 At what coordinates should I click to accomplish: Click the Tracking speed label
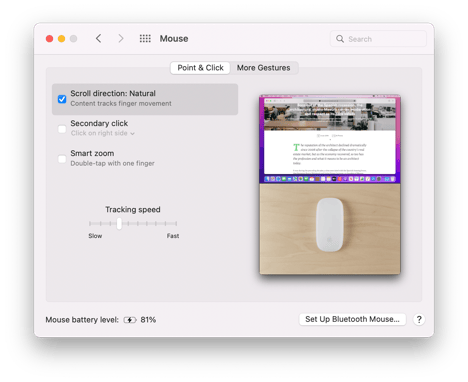point(133,210)
